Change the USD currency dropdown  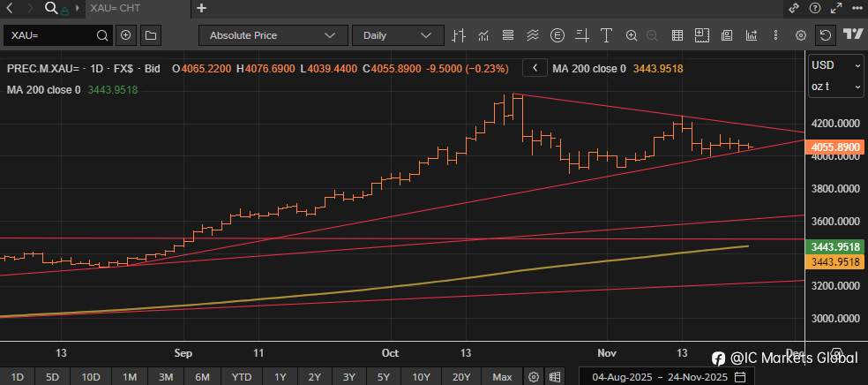[835, 65]
